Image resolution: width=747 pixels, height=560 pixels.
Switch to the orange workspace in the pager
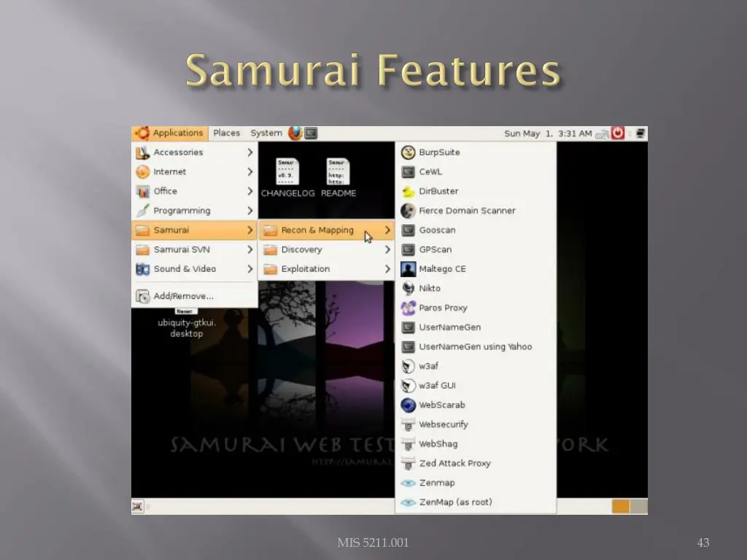[621, 506]
